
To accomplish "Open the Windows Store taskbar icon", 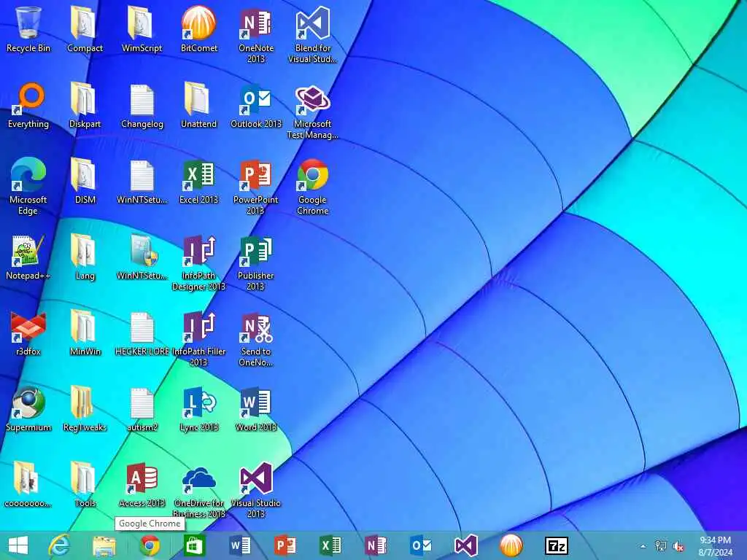I will pyautogui.click(x=195, y=545).
